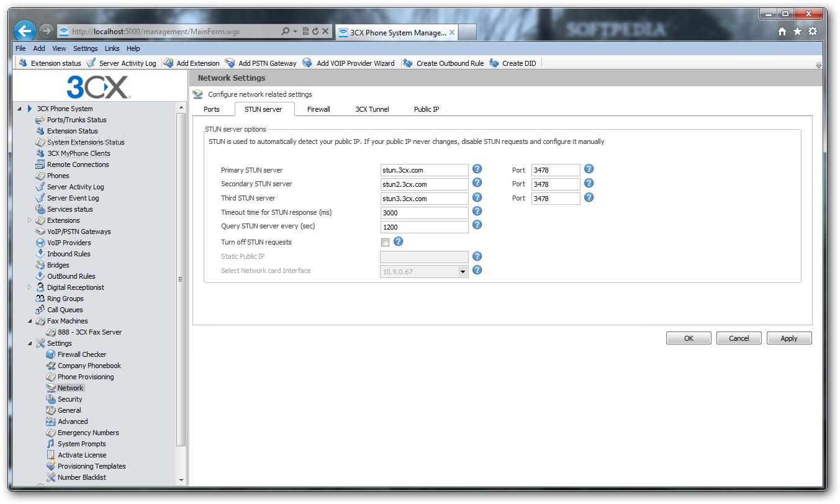
Task: Open Server Activity Log toolbar icon
Action: 91,63
